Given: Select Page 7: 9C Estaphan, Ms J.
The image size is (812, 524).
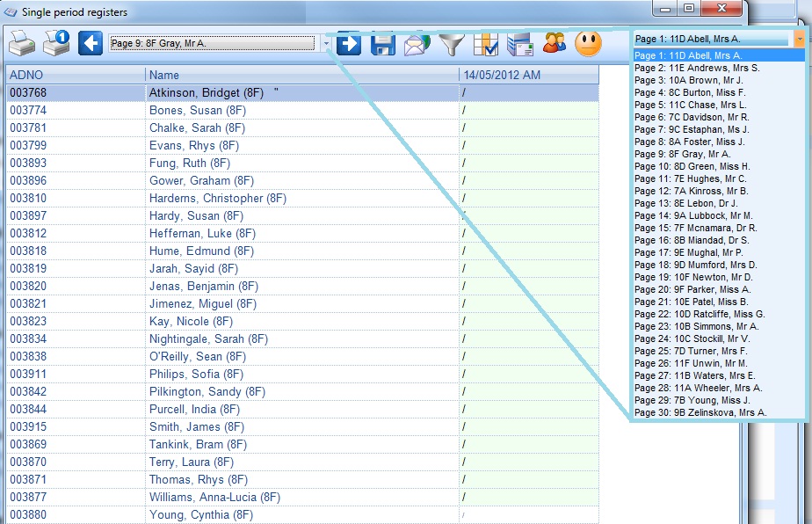Looking at the screenshot, I should tap(719, 129).
